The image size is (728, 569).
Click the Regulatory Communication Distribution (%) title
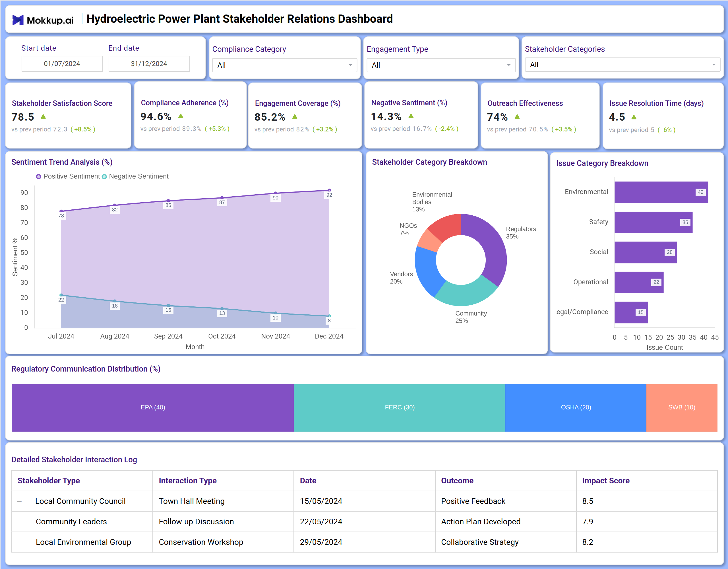tap(86, 369)
